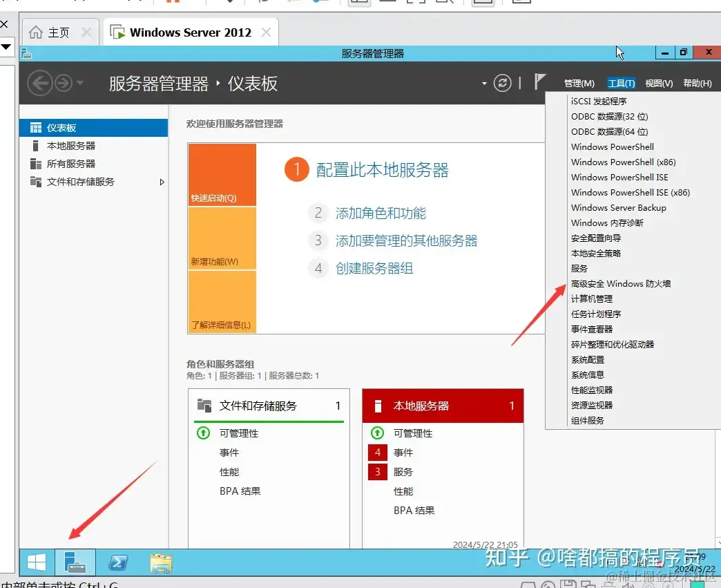
Task: Click the 添加要管理的其他服务器 link
Action: coord(407,240)
